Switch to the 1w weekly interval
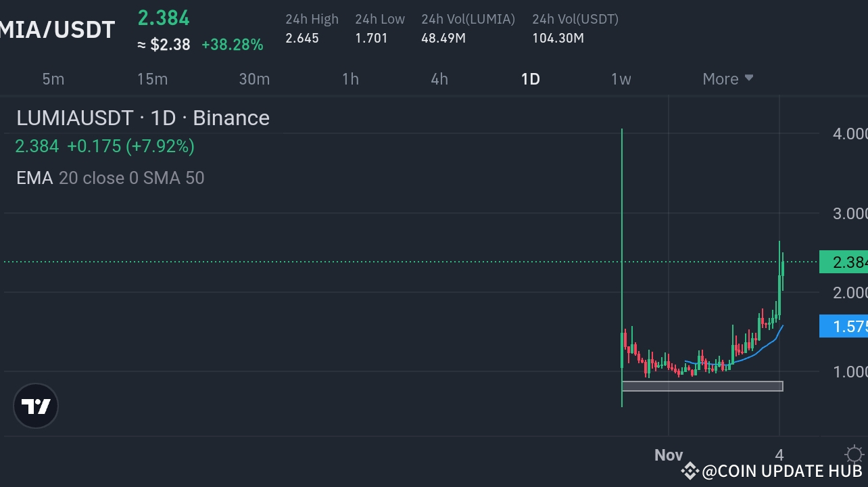The width and height of the screenshot is (868, 487). tap(621, 78)
